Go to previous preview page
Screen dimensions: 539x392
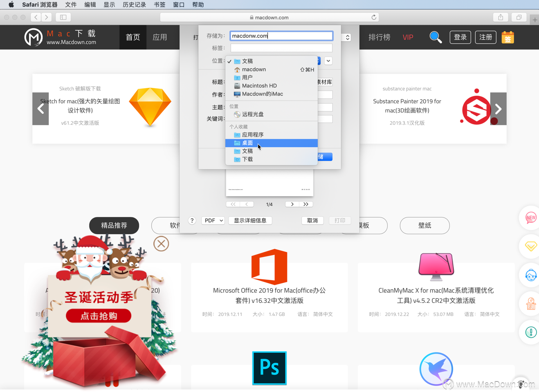coord(247,204)
